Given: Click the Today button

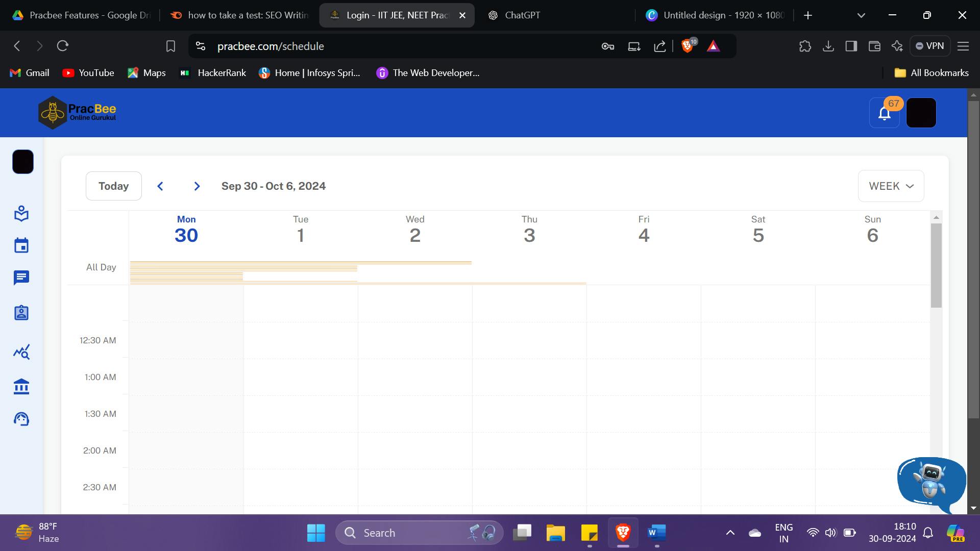Looking at the screenshot, I should point(113,186).
